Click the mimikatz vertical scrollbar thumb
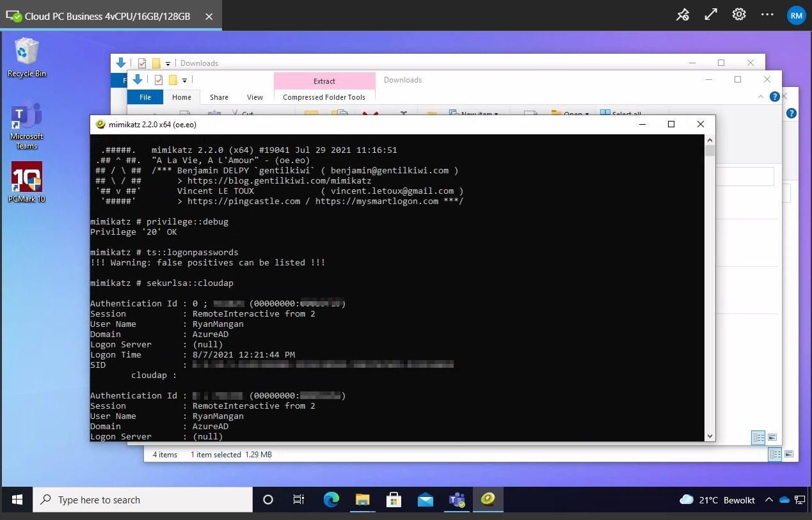 [x=709, y=151]
